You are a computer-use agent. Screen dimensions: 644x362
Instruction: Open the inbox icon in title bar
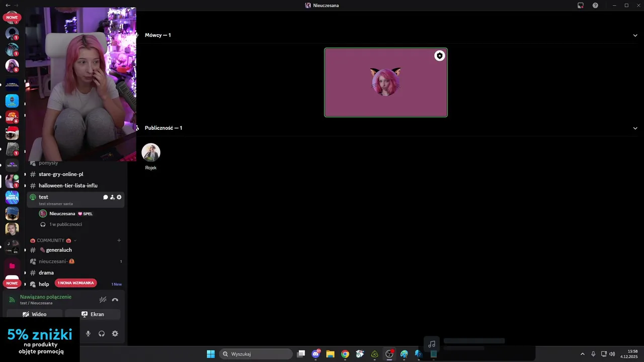[x=581, y=5]
